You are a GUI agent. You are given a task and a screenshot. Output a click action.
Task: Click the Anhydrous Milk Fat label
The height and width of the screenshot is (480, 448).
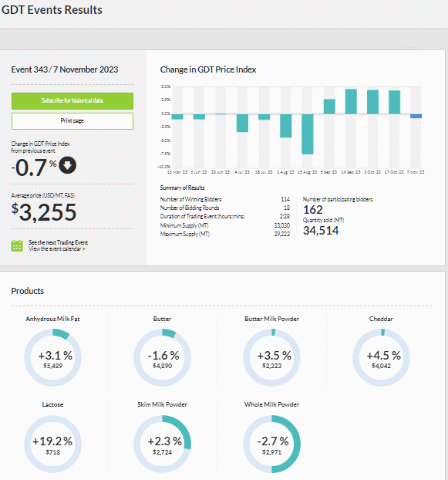tap(53, 319)
